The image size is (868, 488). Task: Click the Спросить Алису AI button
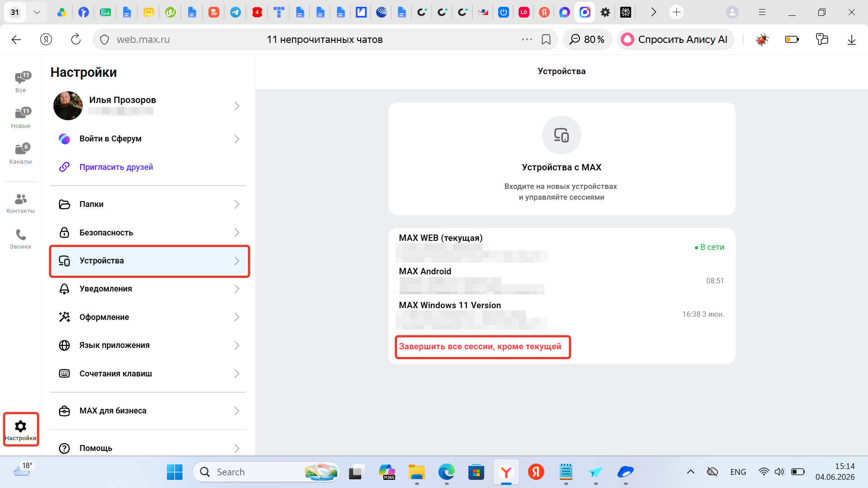click(675, 40)
